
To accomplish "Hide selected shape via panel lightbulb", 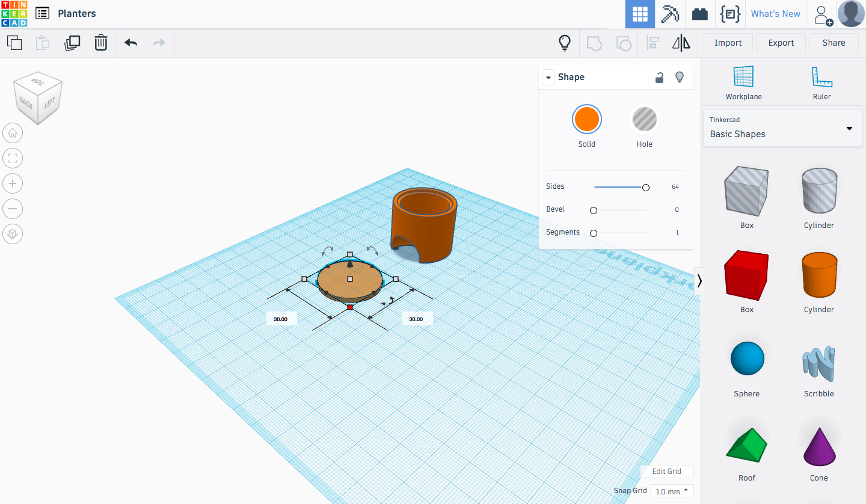I will click(680, 77).
